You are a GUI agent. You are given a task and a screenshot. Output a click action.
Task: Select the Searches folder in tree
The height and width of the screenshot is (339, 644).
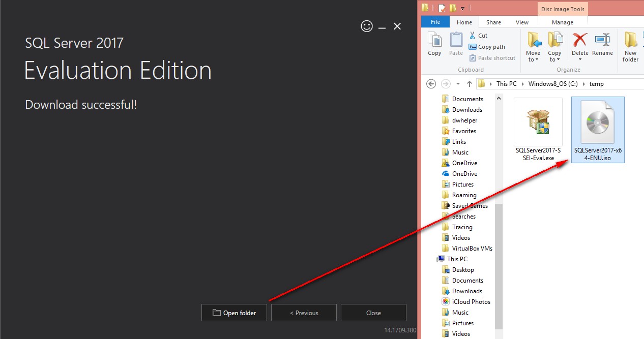tap(459, 217)
